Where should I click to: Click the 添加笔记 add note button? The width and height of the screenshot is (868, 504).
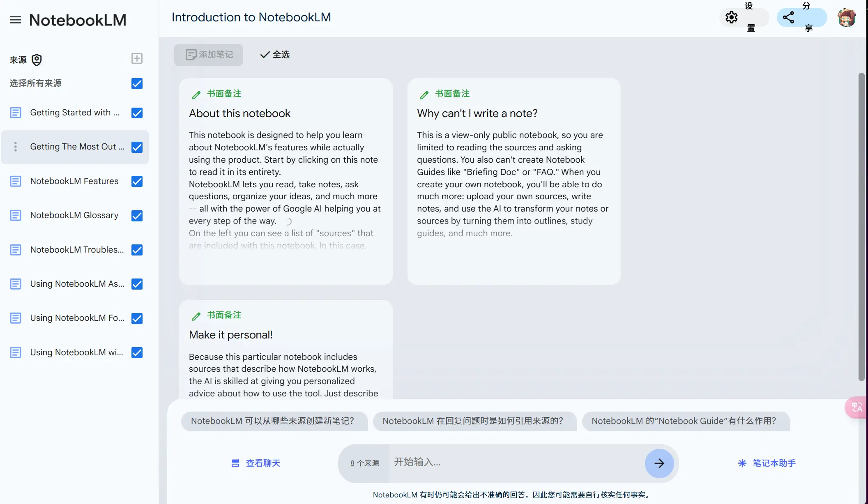[209, 55]
